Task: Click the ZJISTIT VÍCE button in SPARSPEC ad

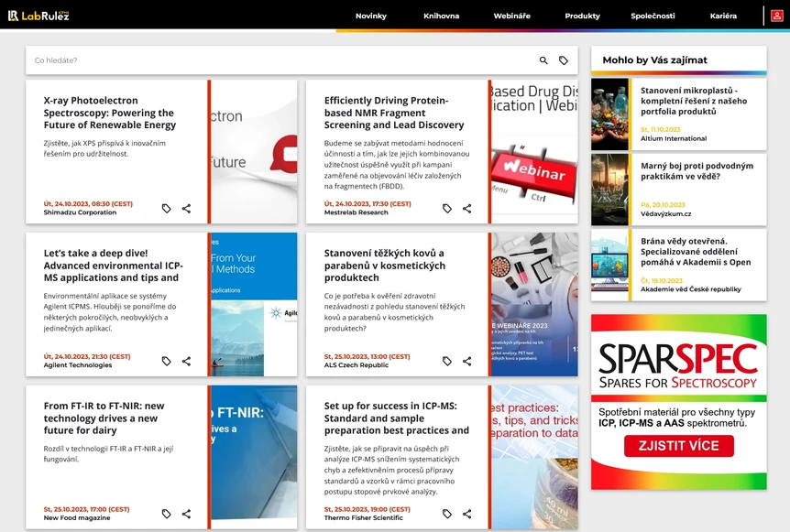Action: coord(679,446)
